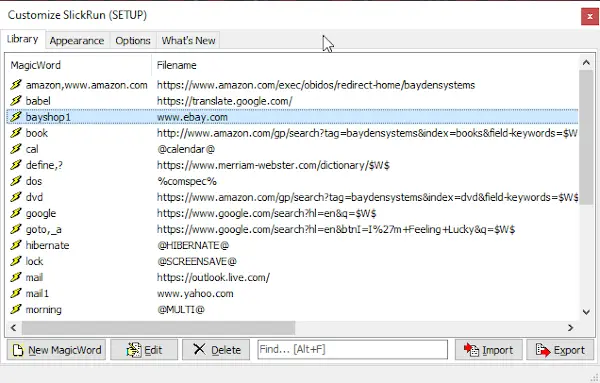Click the Edit button
Image resolution: width=600 pixels, height=383 pixels.
[144, 350]
